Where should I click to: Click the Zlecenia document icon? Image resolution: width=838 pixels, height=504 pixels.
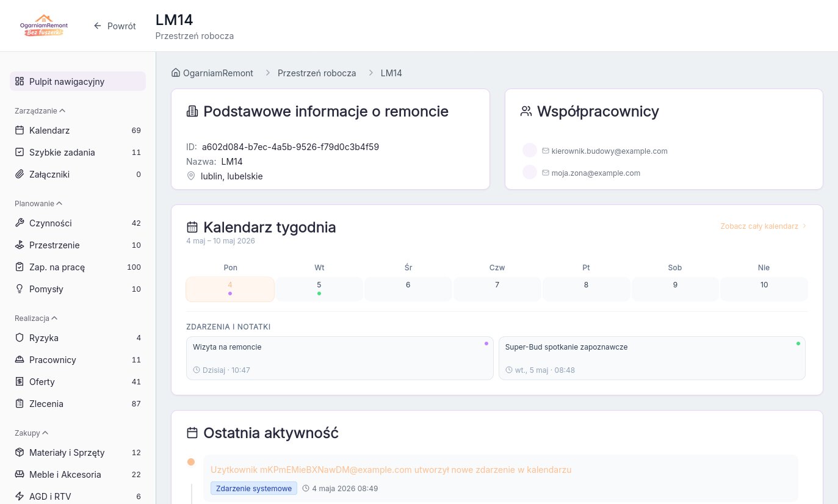tap(20, 404)
